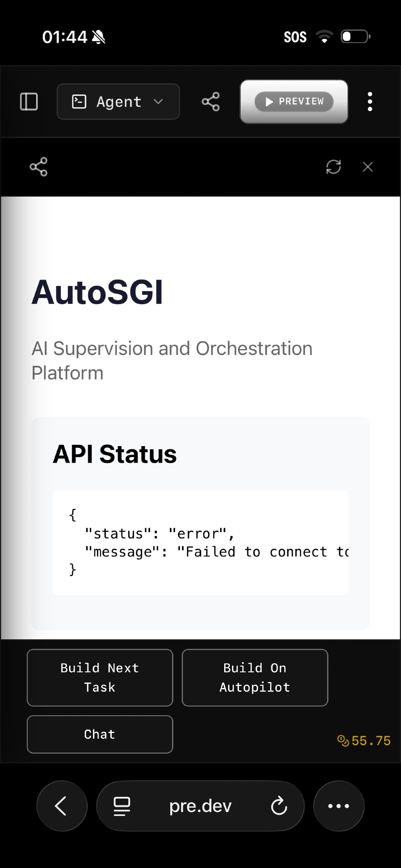
Task: Toggle the sidebar panel icon
Action: click(29, 102)
